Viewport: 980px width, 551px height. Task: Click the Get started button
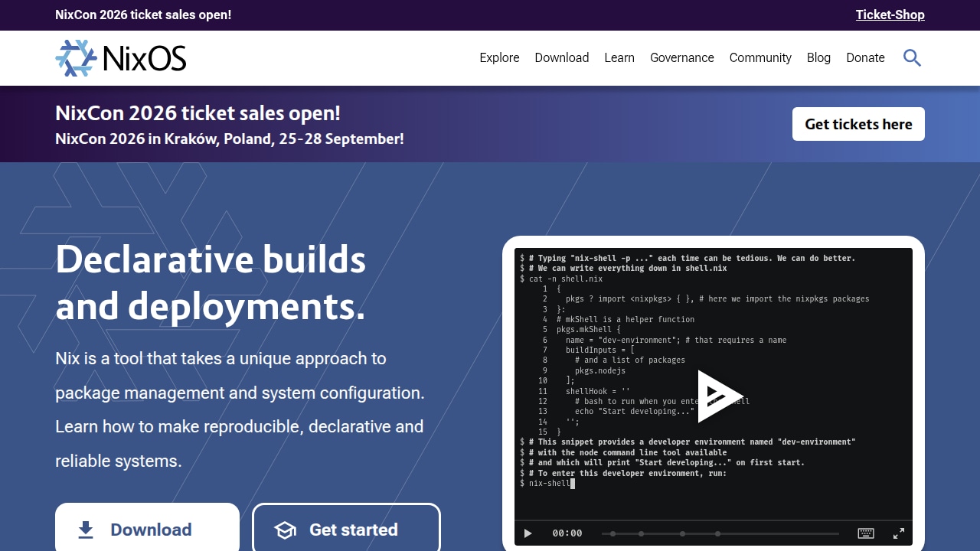(x=346, y=529)
